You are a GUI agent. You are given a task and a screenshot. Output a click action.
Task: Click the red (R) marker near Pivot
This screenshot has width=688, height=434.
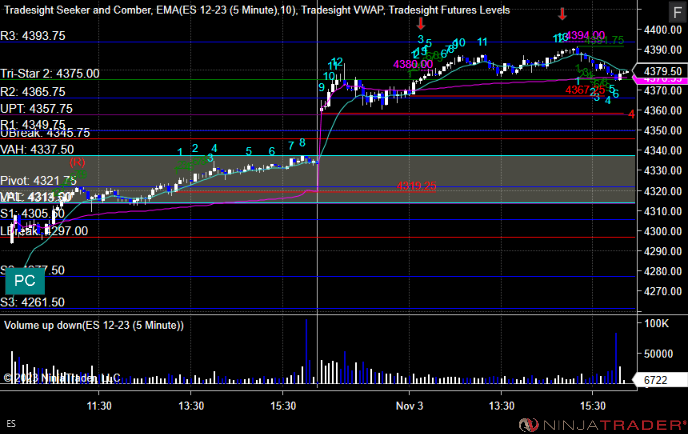pos(77,162)
